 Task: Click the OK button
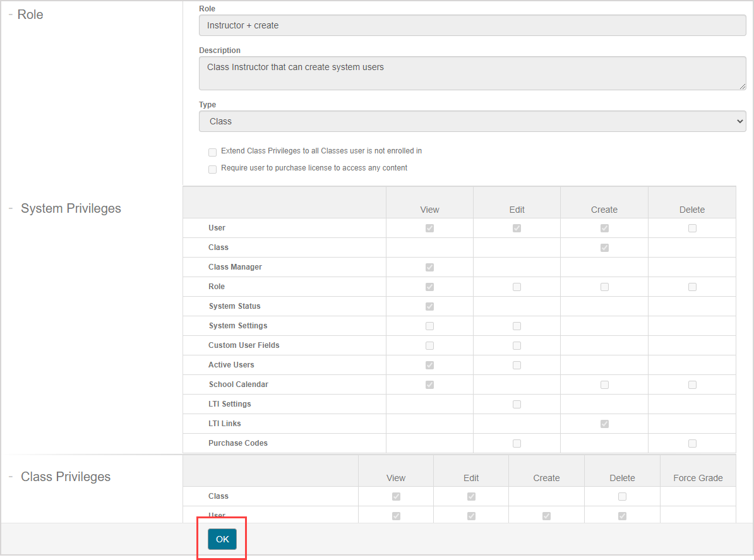pos(222,539)
